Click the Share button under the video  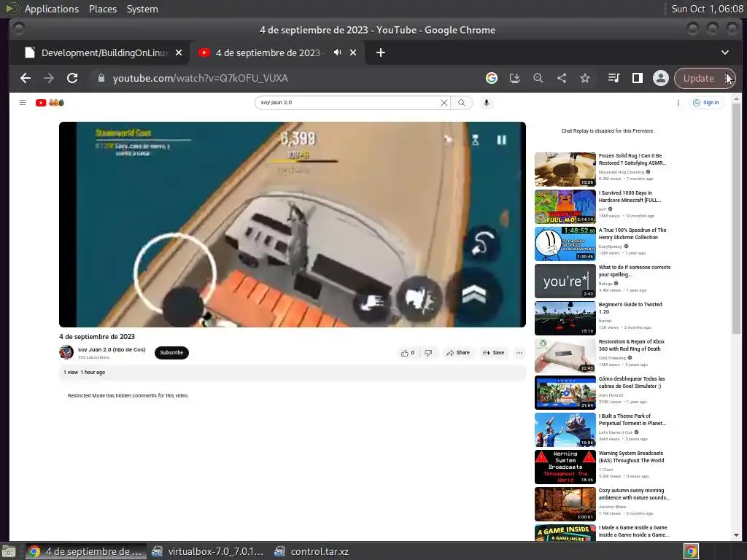click(x=458, y=353)
